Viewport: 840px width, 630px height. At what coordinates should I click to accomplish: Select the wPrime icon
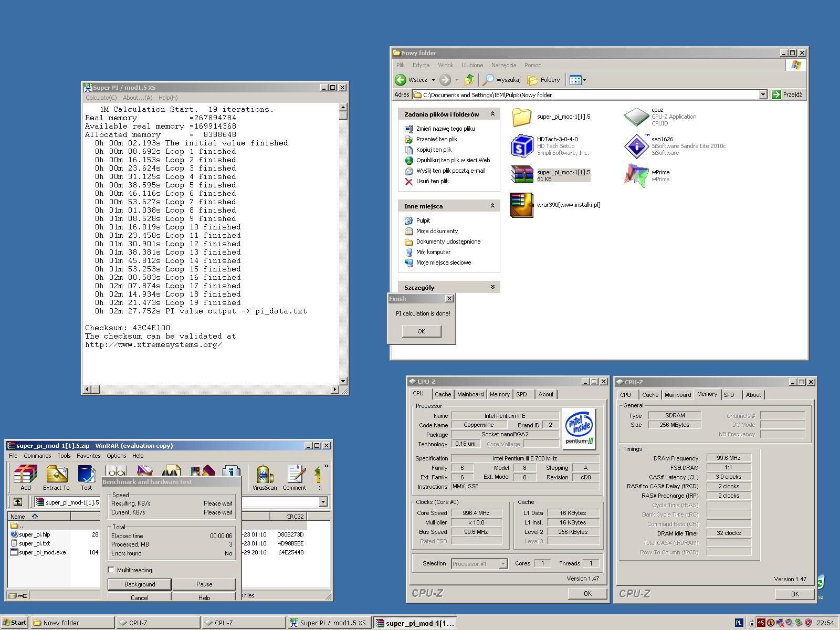[x=636, y=175]
